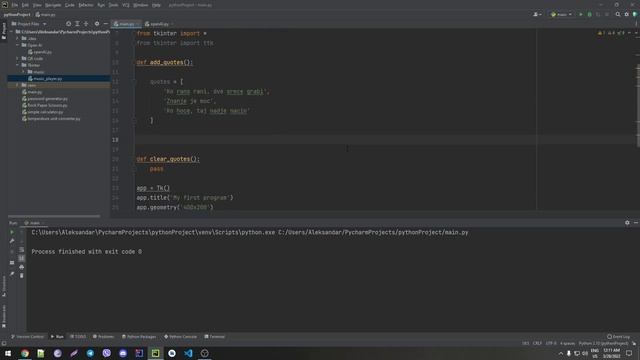Screen dimensions: 640x360
Task: Open the Window menu
Action: [x=141, y=5]
